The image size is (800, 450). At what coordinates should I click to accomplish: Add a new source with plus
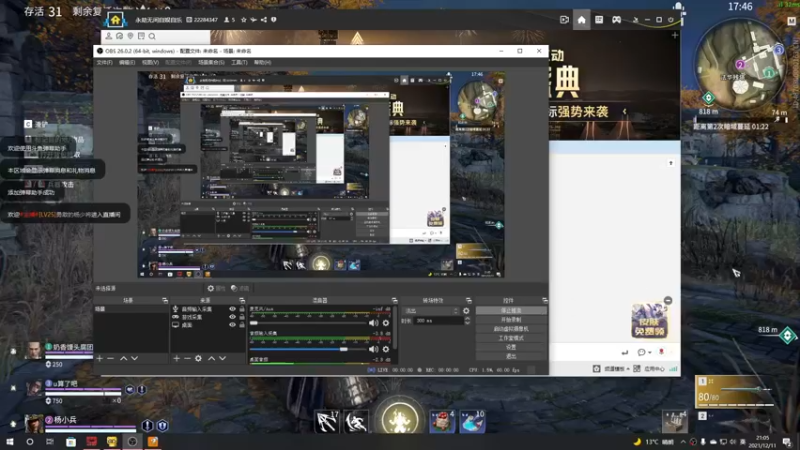[x=177, y=358]
